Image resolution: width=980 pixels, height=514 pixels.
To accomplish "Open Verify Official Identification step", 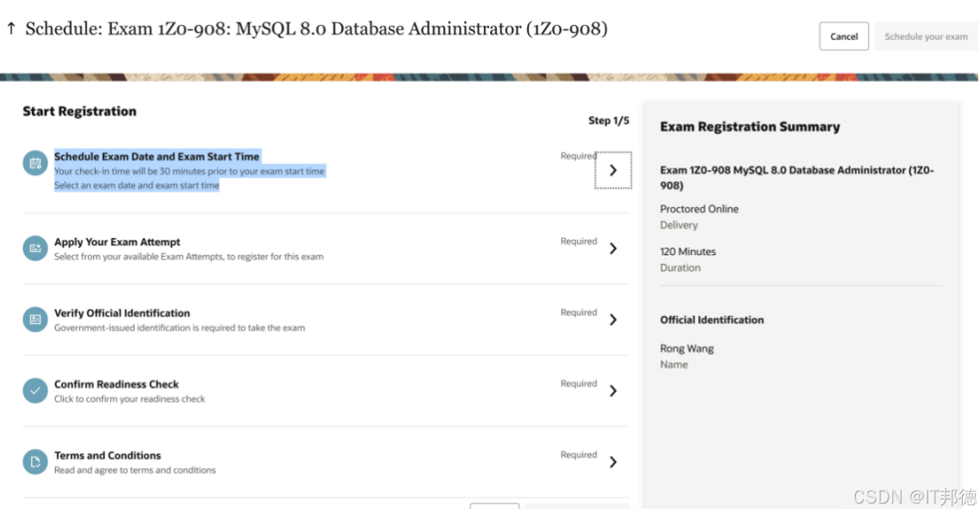I will click(122, 313).
